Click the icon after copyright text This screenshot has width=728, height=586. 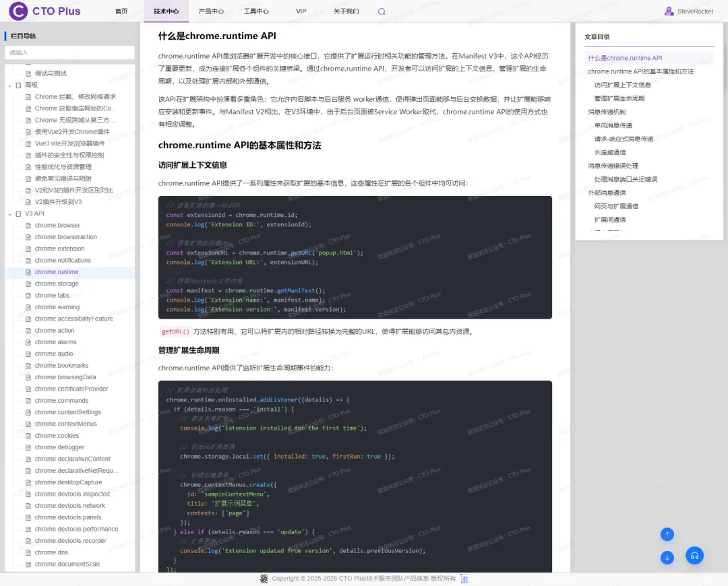(464, 579)
